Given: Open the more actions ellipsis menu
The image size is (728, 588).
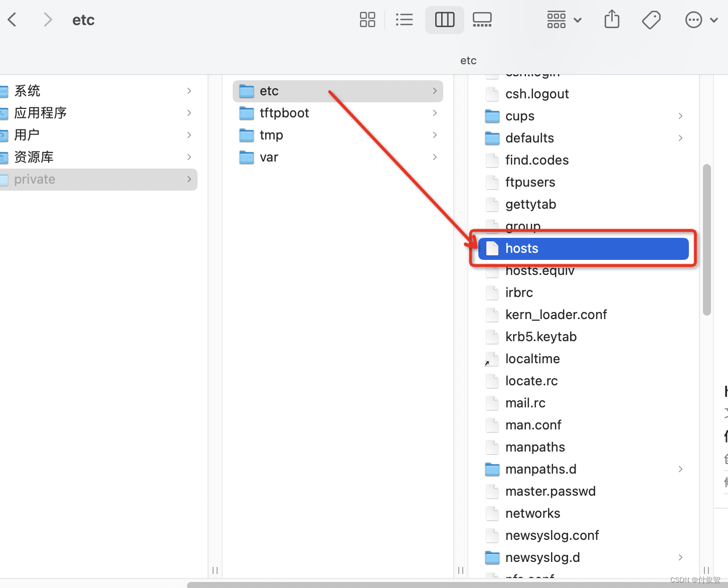Looking at the screenshot, I should coord(701,20).
